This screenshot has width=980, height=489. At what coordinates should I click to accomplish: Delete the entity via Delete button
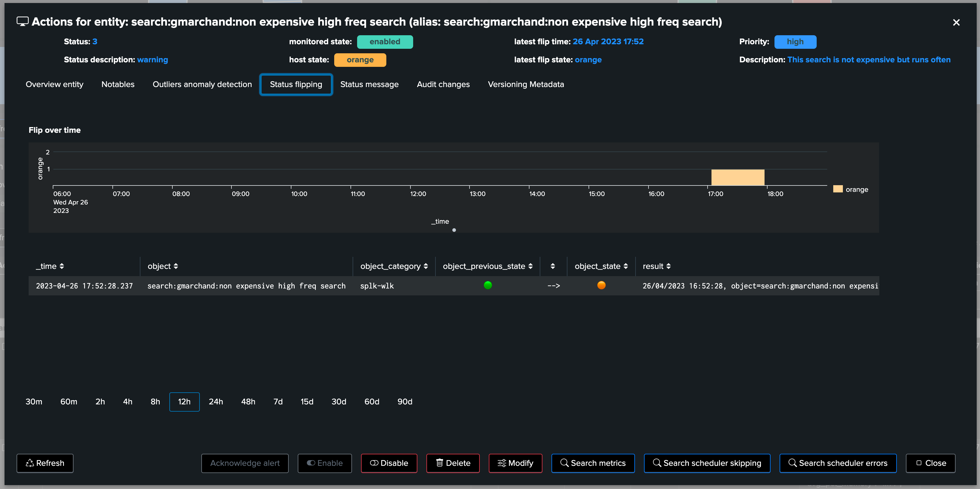[x=453, y=463]
